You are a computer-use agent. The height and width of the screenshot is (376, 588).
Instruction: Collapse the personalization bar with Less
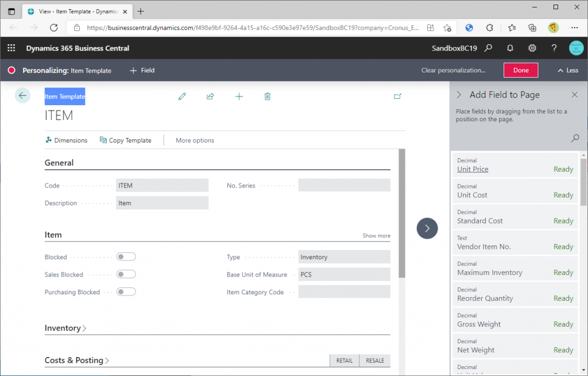pyautogui.click(x=568, y=70)
